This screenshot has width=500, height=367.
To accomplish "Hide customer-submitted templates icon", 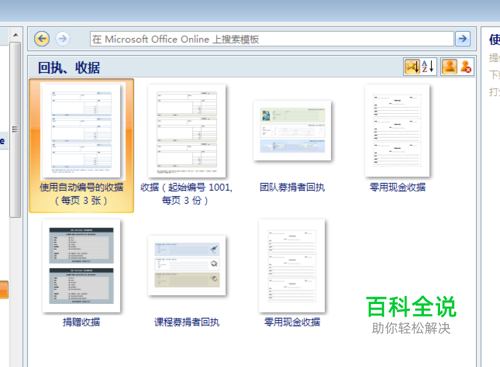I will tap(466, 66).
